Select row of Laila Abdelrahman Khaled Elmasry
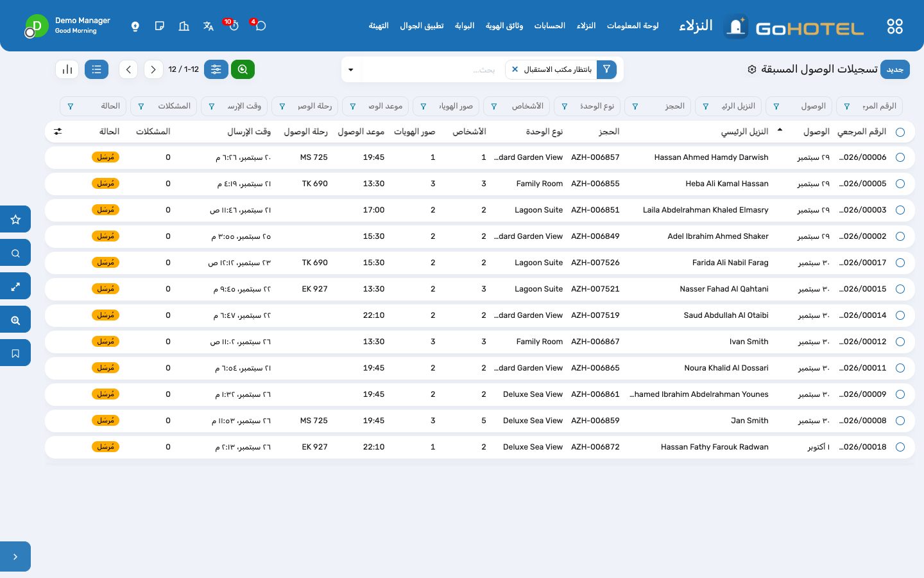This screenshot has height=578, width=924. point(900,210)
